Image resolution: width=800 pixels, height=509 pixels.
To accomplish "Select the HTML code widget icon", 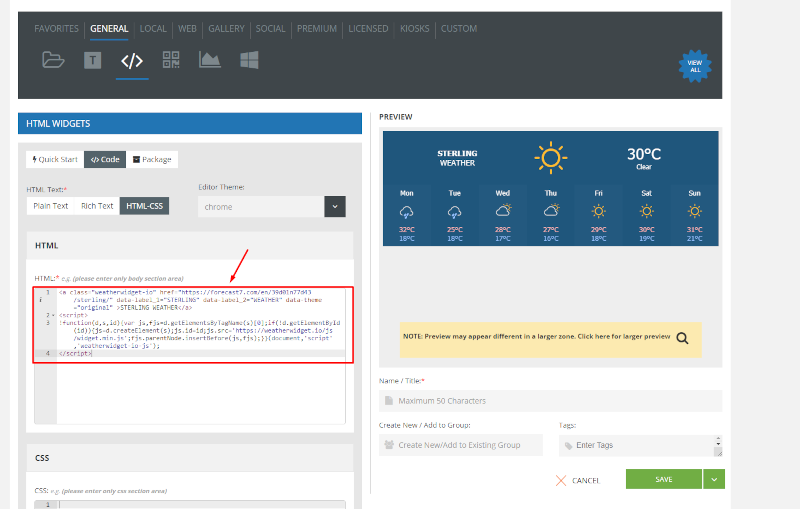I will point(132,61).
